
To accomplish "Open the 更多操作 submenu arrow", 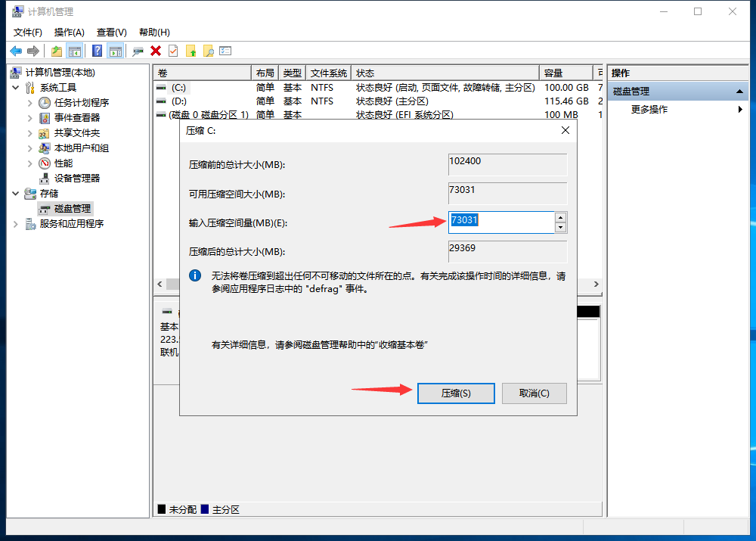I will [x=739, y=108].
